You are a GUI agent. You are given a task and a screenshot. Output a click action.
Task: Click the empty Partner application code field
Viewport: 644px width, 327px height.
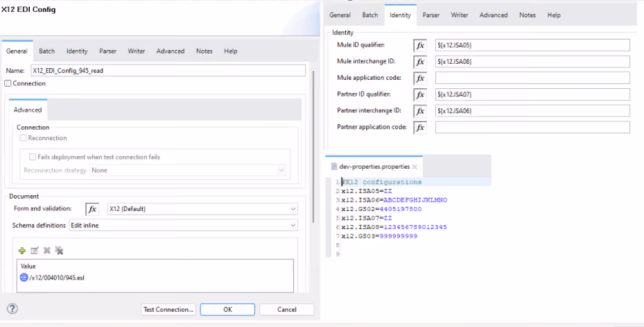[x=532, y=127]
